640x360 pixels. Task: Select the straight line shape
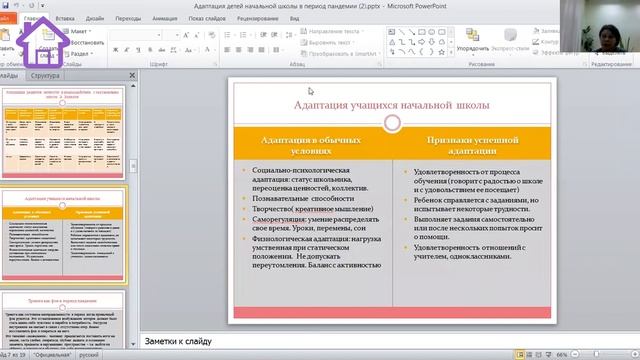[402, 32]
